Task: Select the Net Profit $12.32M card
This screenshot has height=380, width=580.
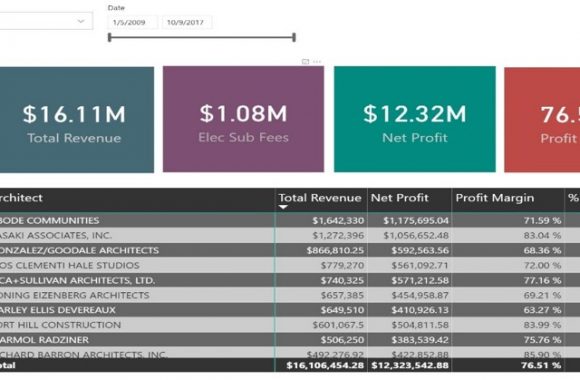Action: point(415,119)
